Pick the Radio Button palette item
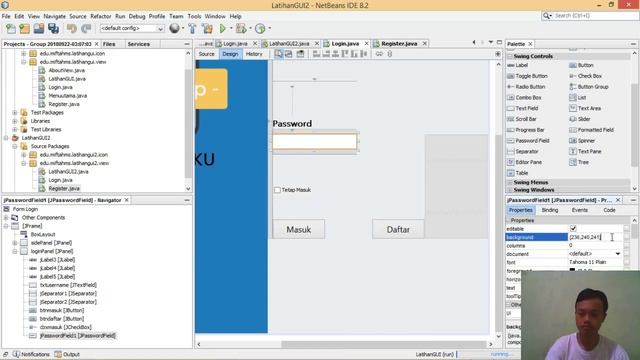The height and width of the screenshot is (360, 640). tap(526, 87)
